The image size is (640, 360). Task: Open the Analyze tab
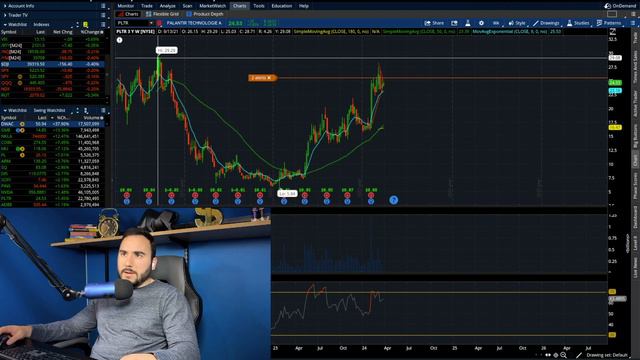click(167, 6)
